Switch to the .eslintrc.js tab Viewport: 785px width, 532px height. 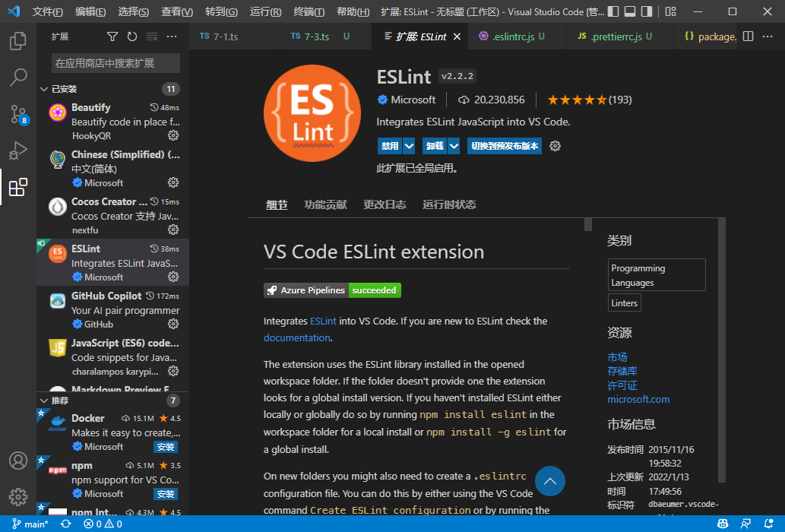(518, 36)
